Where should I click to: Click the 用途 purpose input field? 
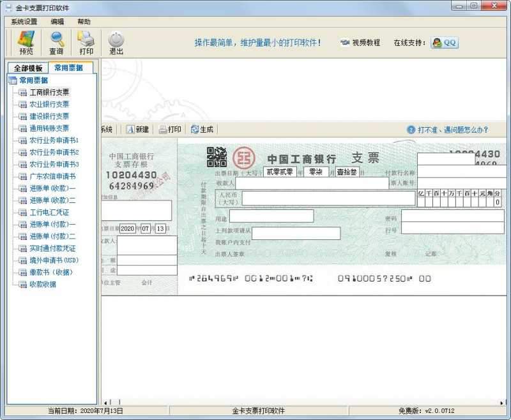(x=271, y=216)
